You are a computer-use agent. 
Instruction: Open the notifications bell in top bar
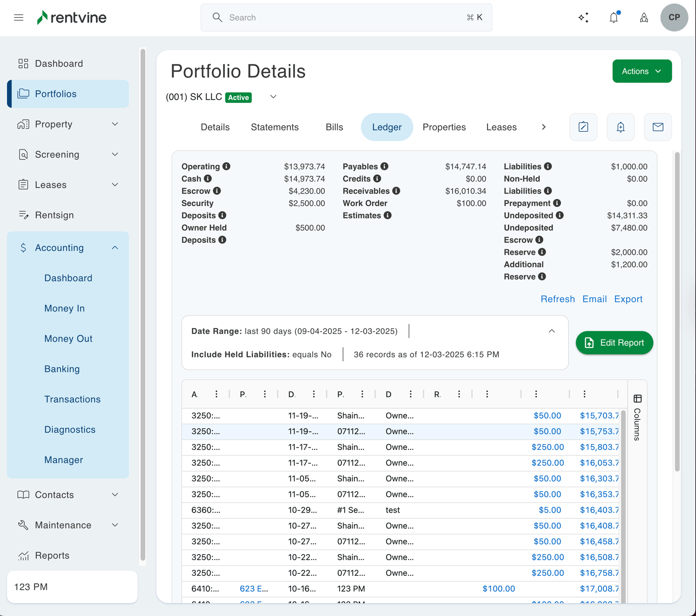click(x=614, y=17)
